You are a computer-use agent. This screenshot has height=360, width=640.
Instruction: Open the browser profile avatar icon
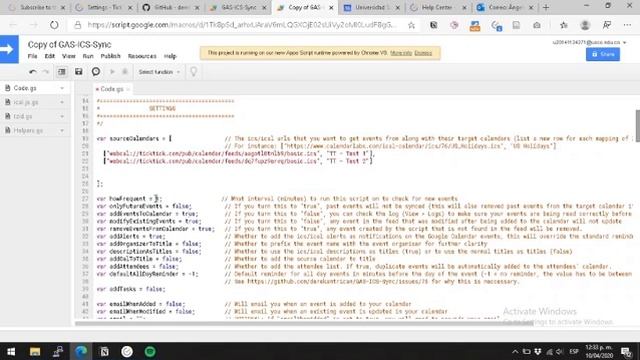(x=585, y=25)
